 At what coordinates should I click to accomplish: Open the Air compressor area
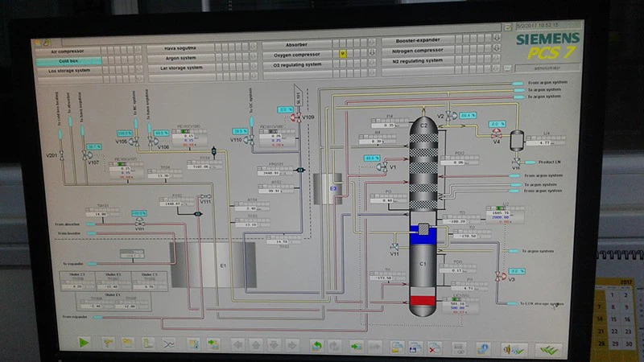point(68,51)
